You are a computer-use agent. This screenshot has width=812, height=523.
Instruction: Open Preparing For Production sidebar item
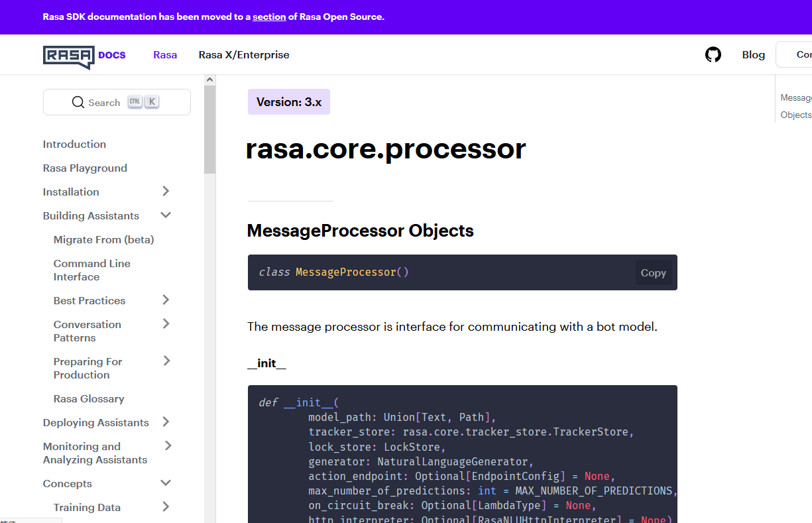88,369
